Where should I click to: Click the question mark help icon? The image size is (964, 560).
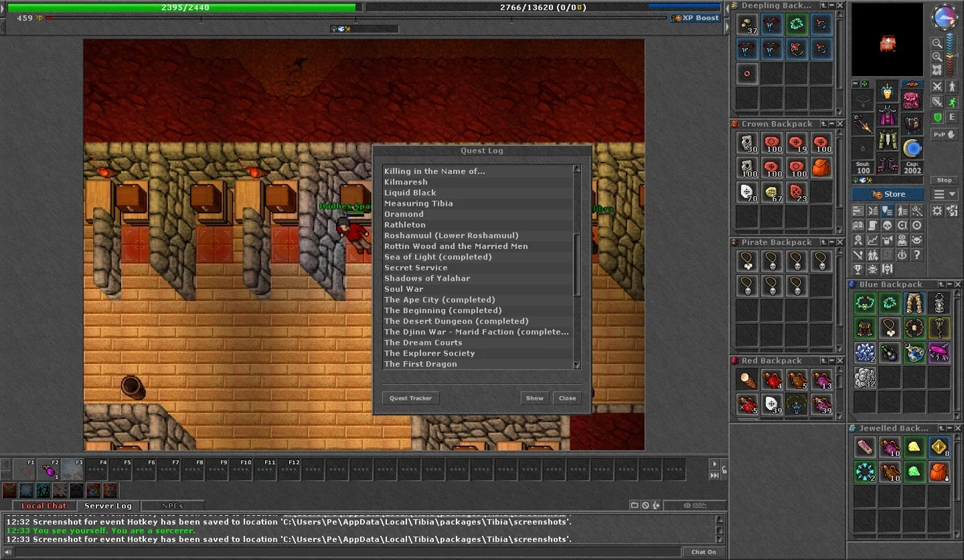(x=917, y=255)
